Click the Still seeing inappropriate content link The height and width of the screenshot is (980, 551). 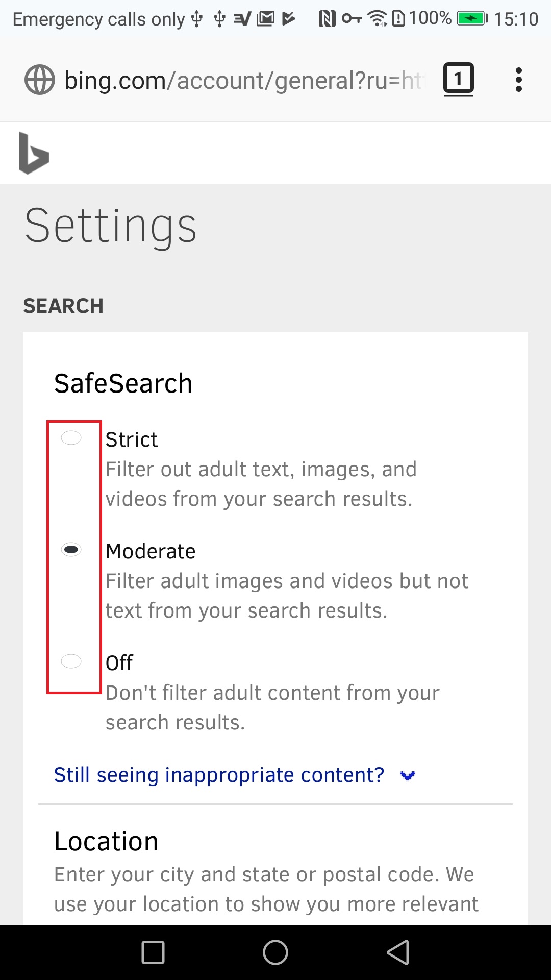[x=219, y=774]
